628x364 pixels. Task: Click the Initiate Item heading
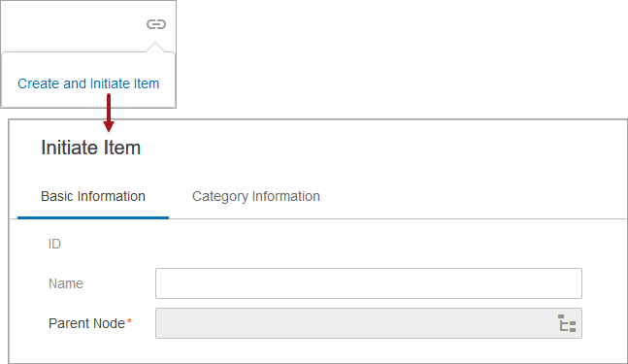[x=91, y=148]
